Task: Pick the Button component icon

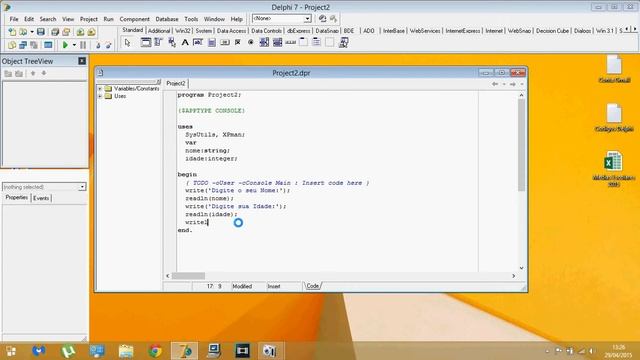Action: tap(224, 42)
